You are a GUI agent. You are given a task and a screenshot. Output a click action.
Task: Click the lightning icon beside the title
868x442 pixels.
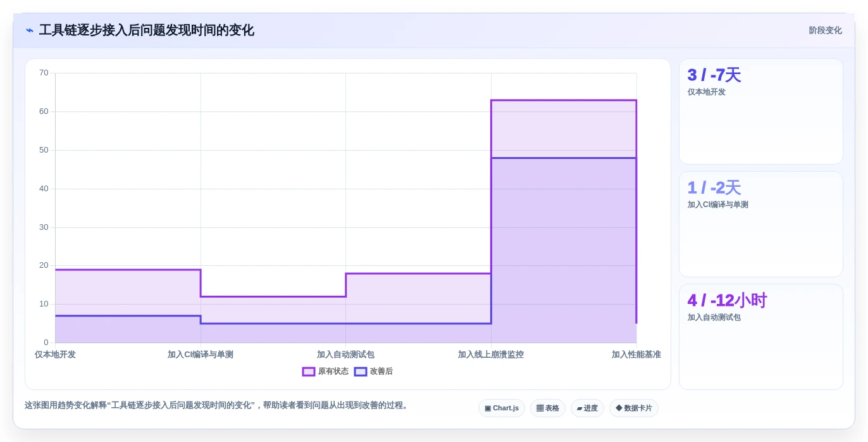[30, 30]
